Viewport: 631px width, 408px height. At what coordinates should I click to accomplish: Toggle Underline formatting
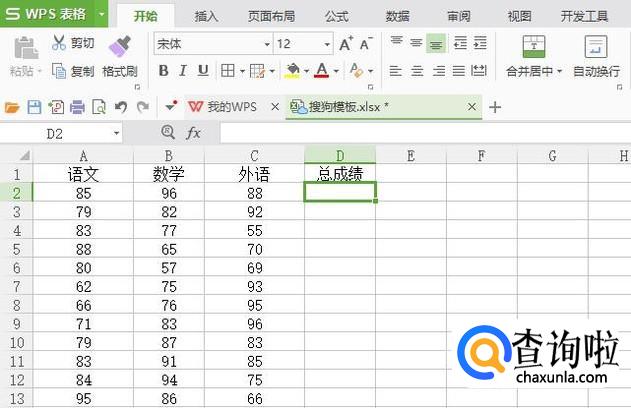click(x=203, y=71)
